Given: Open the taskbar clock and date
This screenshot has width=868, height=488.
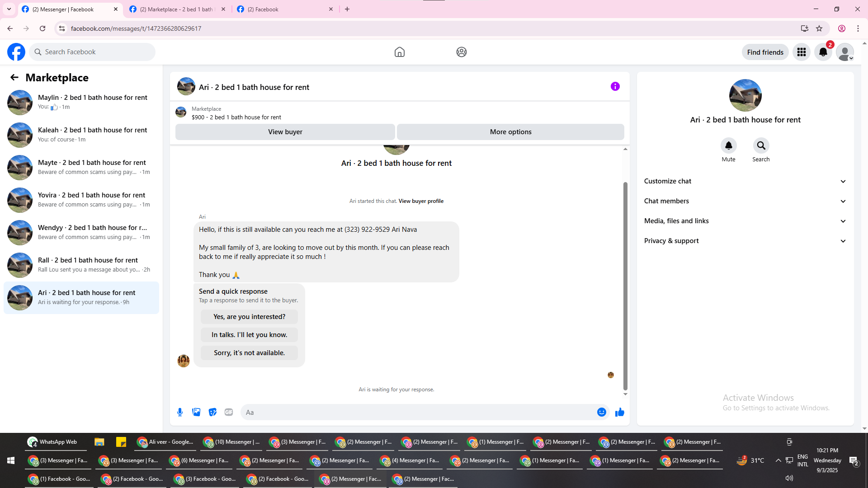Looking at the screenshot, I should (827, 460).
